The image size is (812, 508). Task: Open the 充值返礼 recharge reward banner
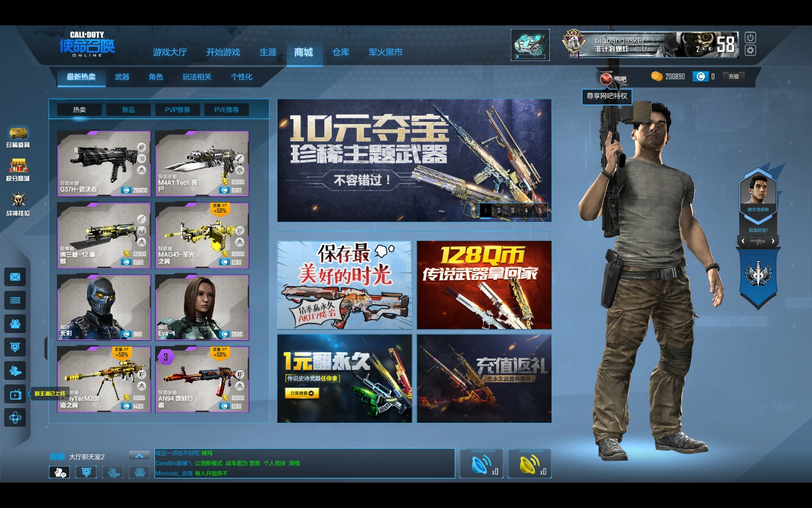(484, 379)
